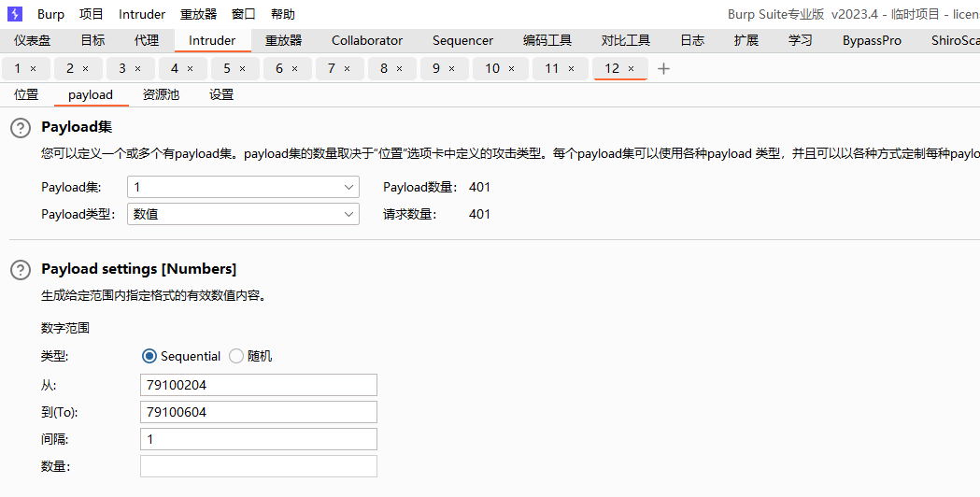Switch to 重放器 tool tab

283,40
